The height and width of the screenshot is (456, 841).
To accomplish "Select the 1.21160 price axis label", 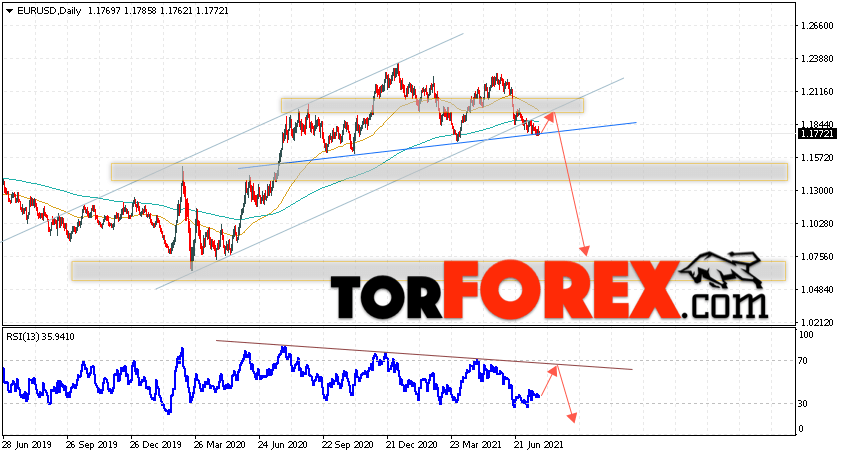I will [x=817, y=92].
